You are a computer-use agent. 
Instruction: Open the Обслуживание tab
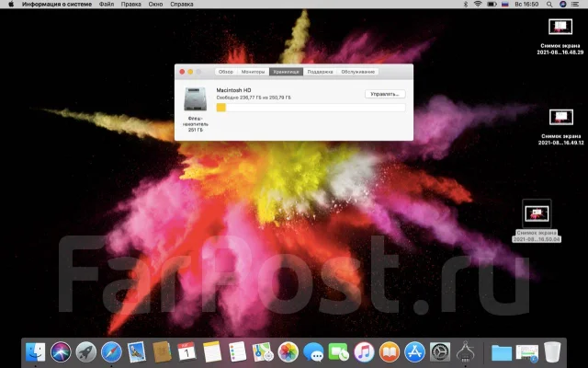pos(357,72)
